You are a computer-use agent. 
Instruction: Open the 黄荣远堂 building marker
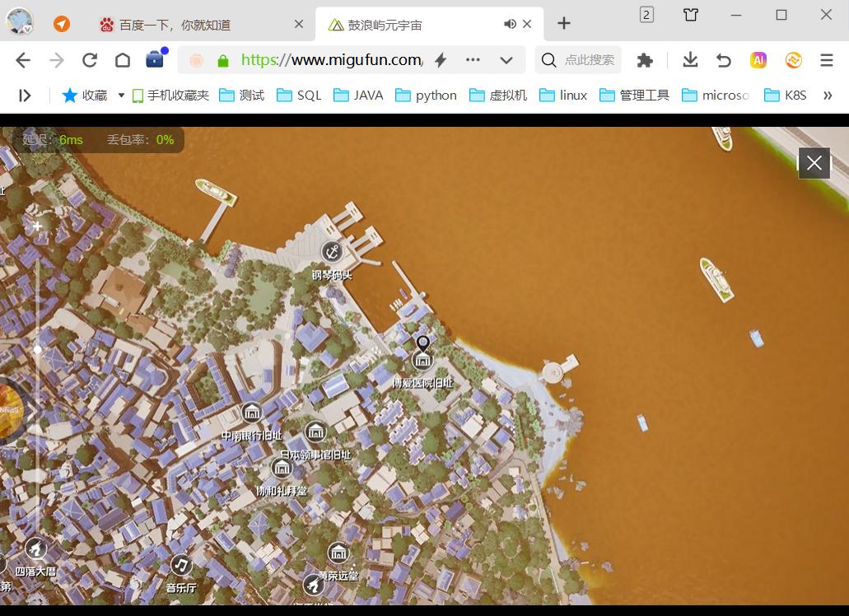(x=338, y=553)
